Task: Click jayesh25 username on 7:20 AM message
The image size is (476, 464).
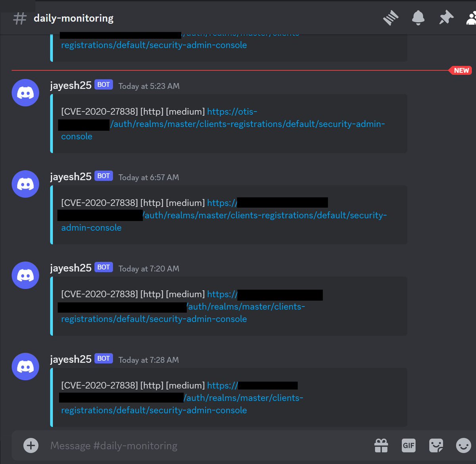Action: 71,268
